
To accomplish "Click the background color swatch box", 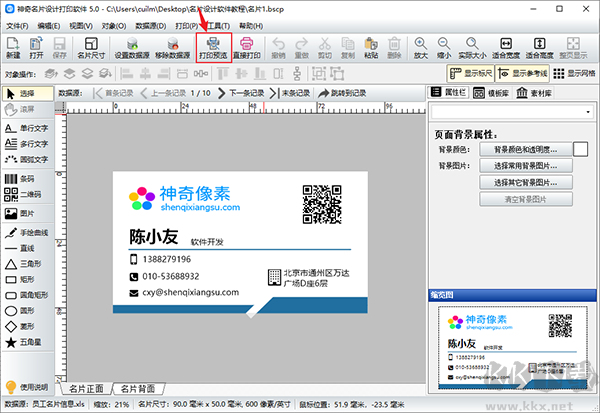I will [580, 149].
